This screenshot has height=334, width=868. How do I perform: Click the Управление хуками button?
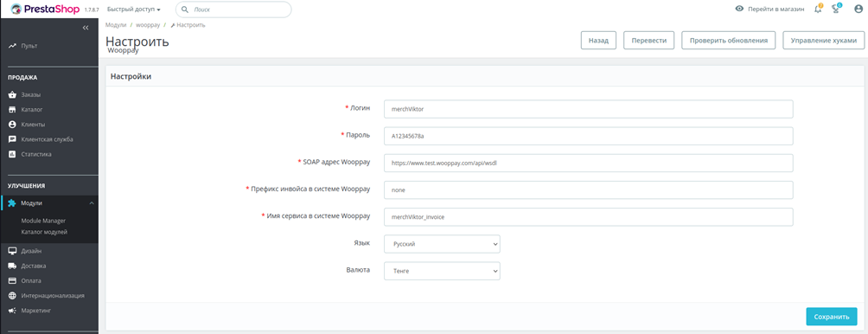pyautogui.click(x=824, y=41)
